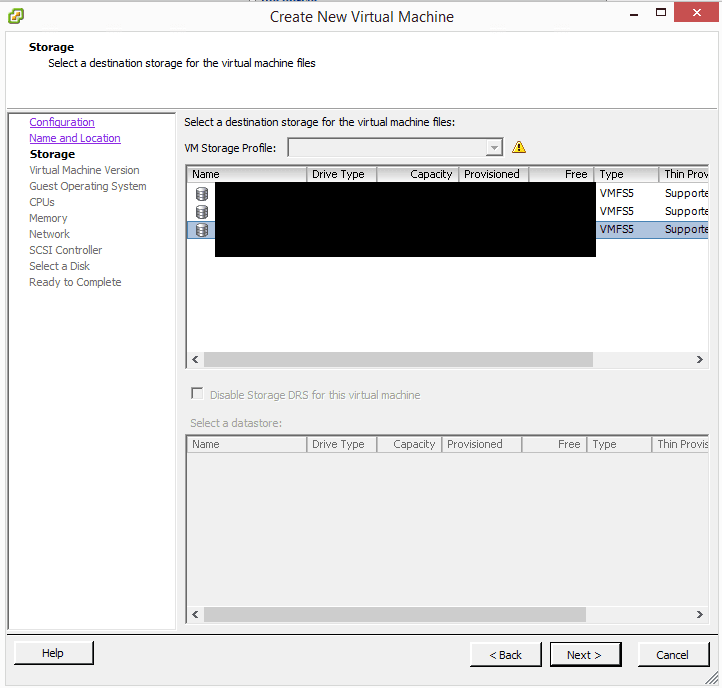Click the lower datastore table Capacity header
722x688 pixels.
point(409,444)
